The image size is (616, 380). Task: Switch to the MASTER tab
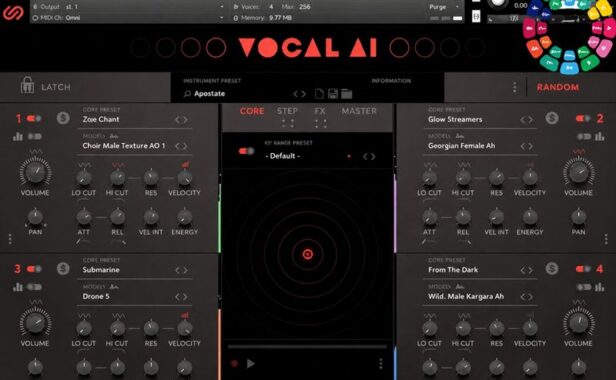click(359, 111)
